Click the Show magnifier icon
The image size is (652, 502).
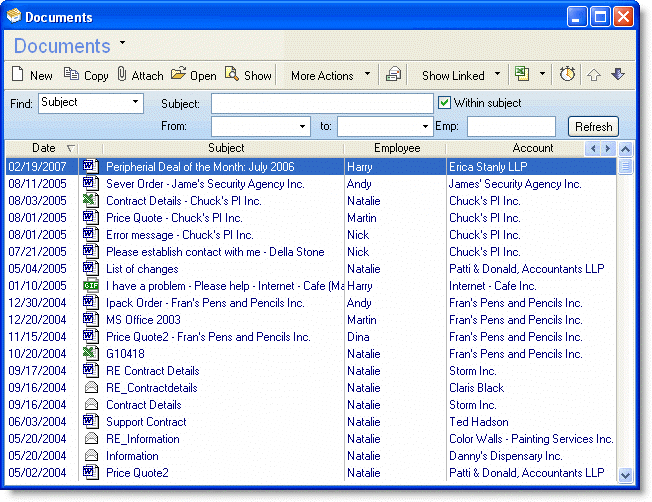click(x=232, y=75)
